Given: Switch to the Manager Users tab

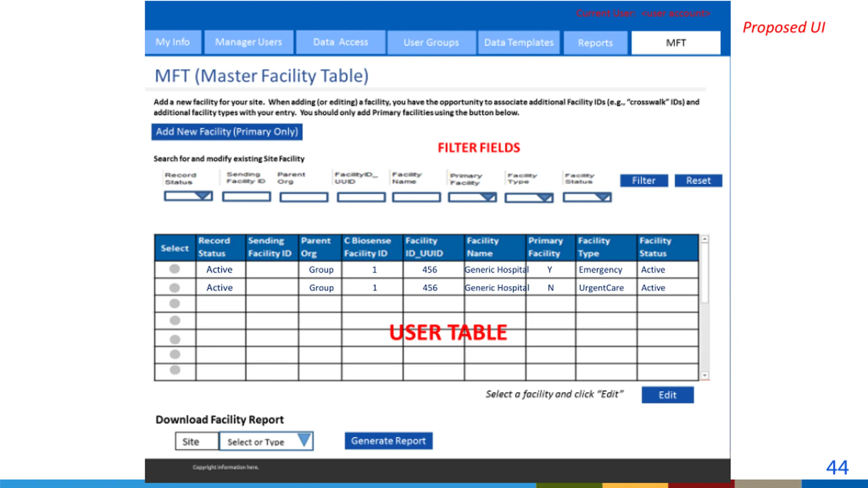Looking at the screenshot, I should [249, 42].
